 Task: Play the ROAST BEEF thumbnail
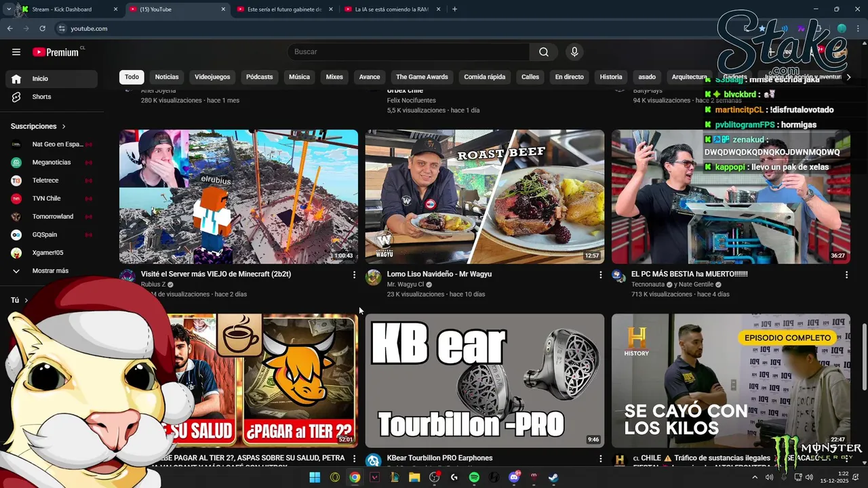pos(485,197)
